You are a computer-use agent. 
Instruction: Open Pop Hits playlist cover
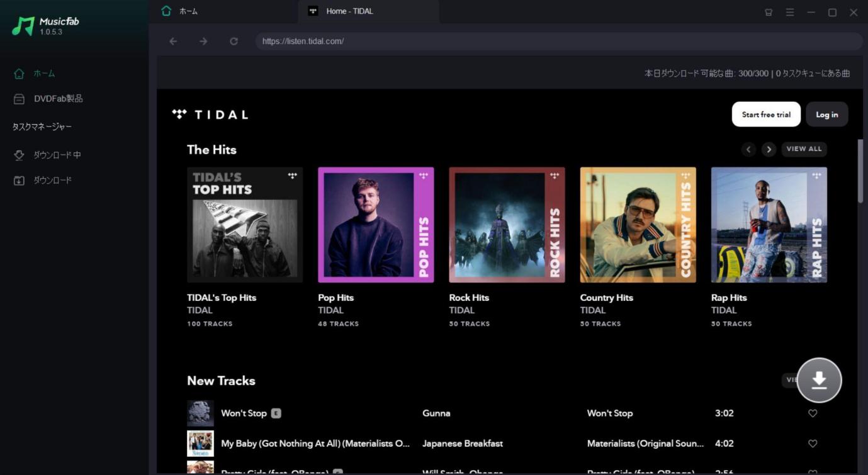(376, 225)
